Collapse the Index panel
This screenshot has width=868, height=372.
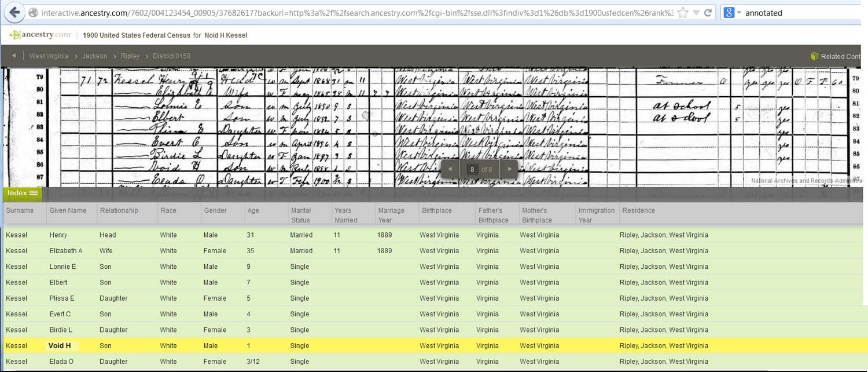22,193
